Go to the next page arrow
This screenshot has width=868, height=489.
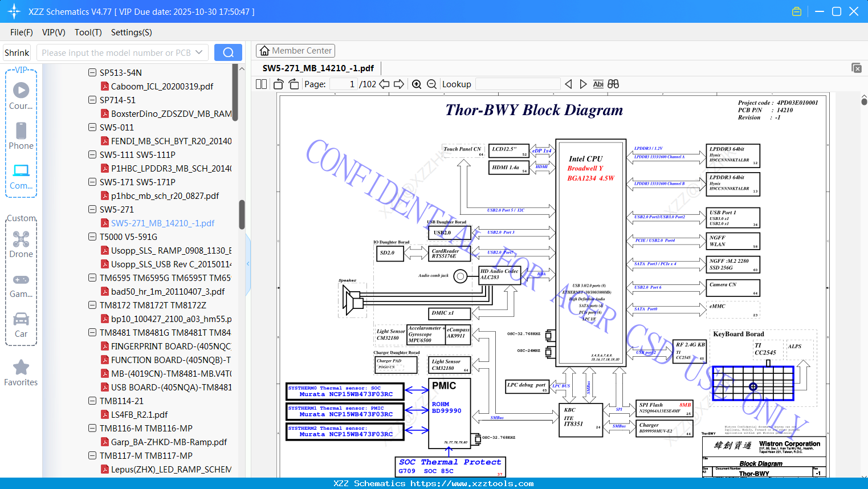coord(399,84)
